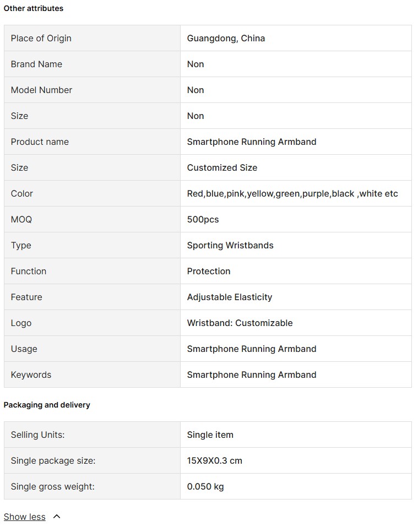This screenshot has width=418, height=532.
Task: Select the Brand Name row label
Action: tap(36, 64)
